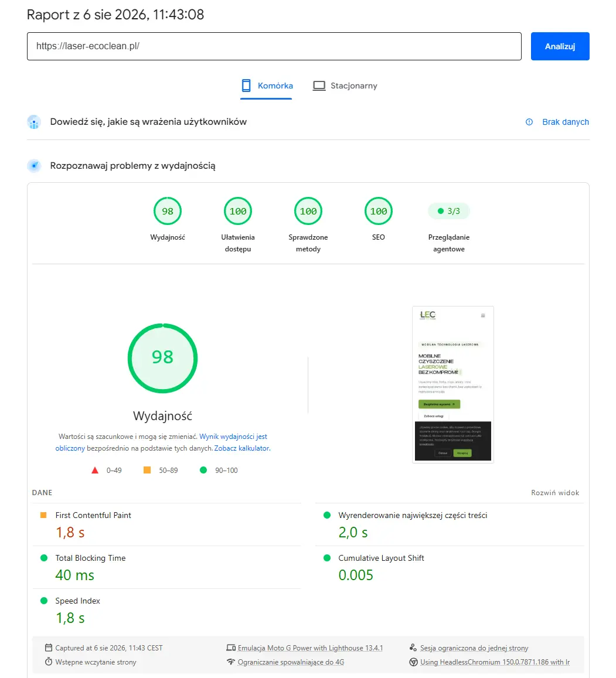
Task: Click the network icon beside Ograniczanie spowalniające
Action: (x=230, y=662)
